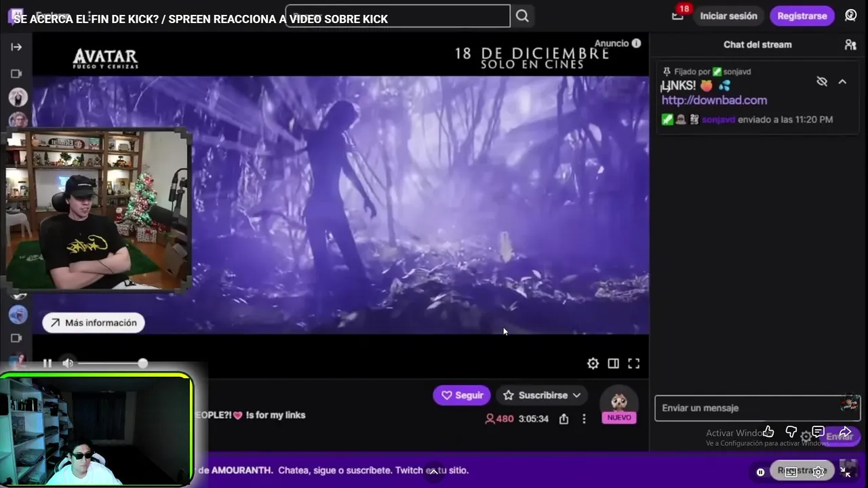Viewport: 868px width, 488px height.
Task: Follow the channel with Seguir
Action: (x=462, y=395)
